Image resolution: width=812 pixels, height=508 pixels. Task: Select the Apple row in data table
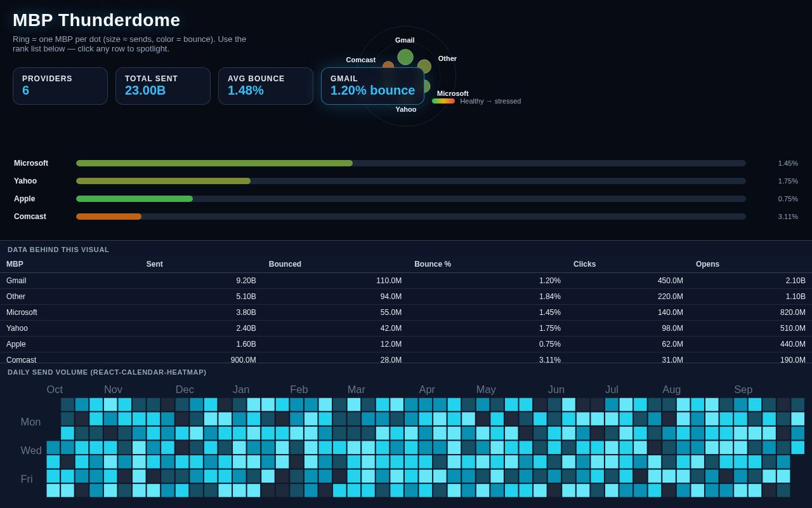406,344
